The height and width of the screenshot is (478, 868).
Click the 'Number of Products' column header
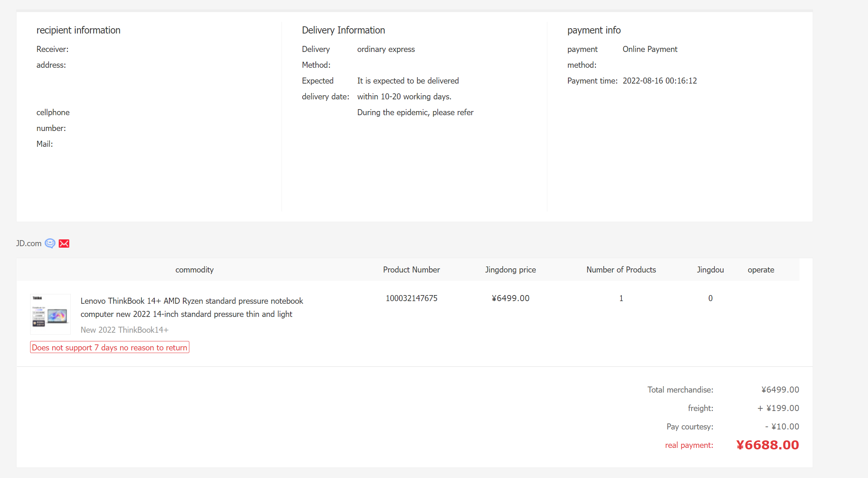(x=621, y=270)
